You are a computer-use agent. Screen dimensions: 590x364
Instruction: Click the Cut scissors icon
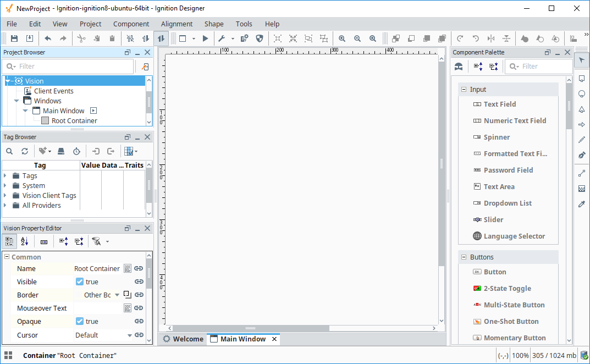coord(81,38)
